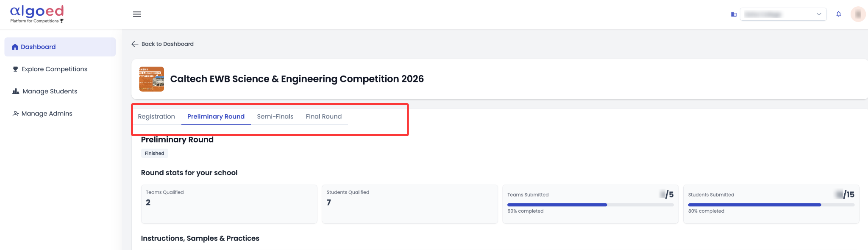Click the Caltech EWB competition thumbnail
The height and width of the screenshot is (250, 868).
[152, 79]
